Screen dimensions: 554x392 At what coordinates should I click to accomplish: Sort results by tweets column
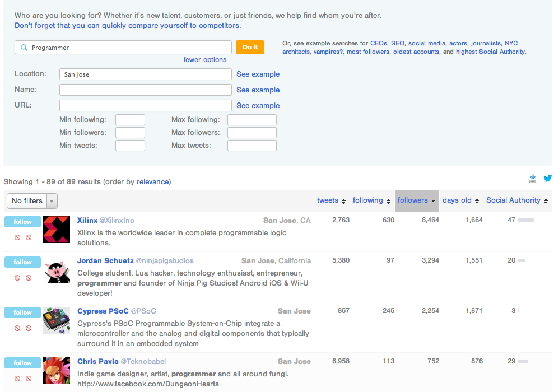[332, 200]
